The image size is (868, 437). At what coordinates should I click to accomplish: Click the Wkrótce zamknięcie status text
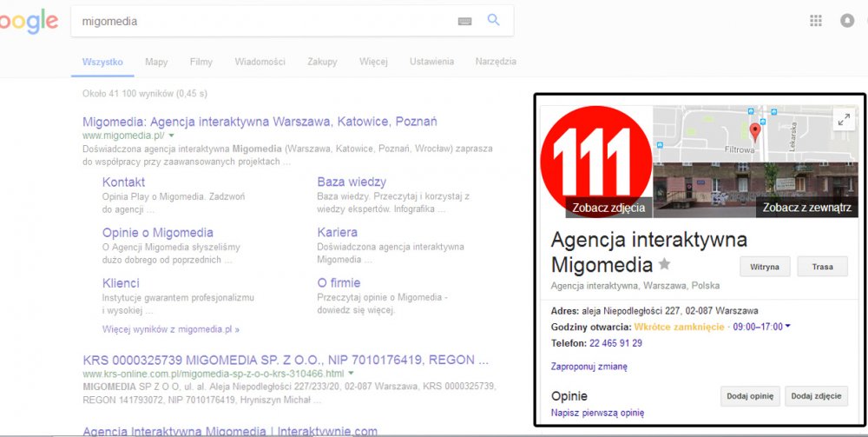tap(679, 327)
